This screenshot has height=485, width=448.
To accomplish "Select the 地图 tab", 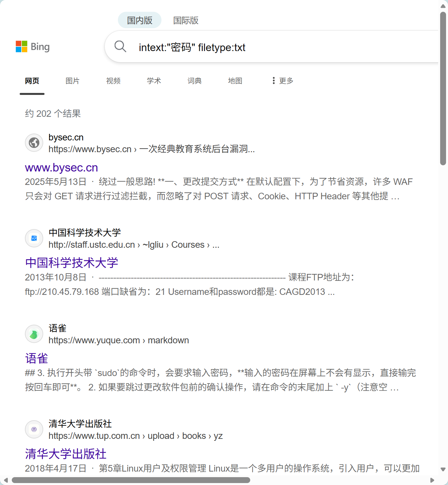I will [x=235, y=81].
